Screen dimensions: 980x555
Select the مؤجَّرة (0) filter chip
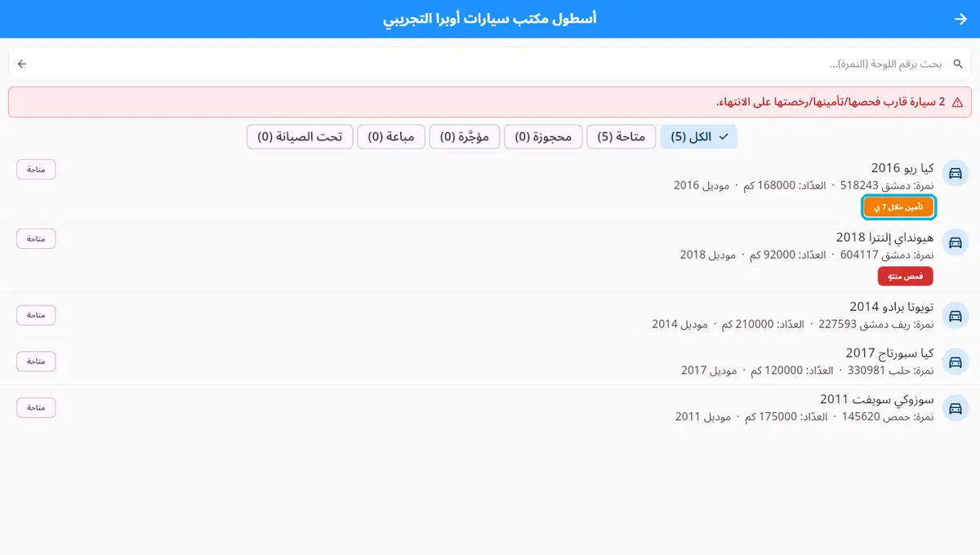(465, 137)
